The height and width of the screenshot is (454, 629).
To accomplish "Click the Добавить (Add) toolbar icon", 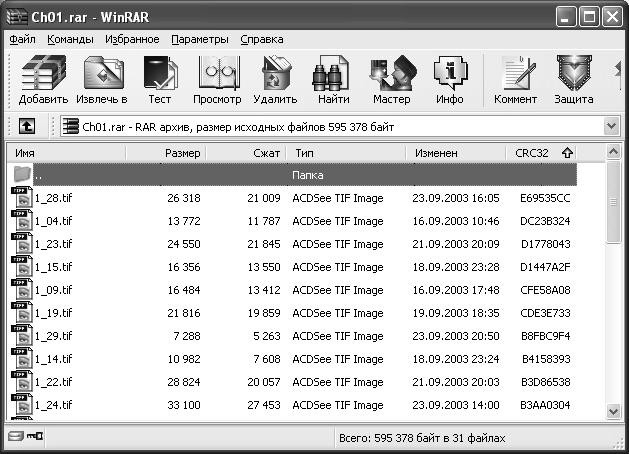I will tap(43, 78).
